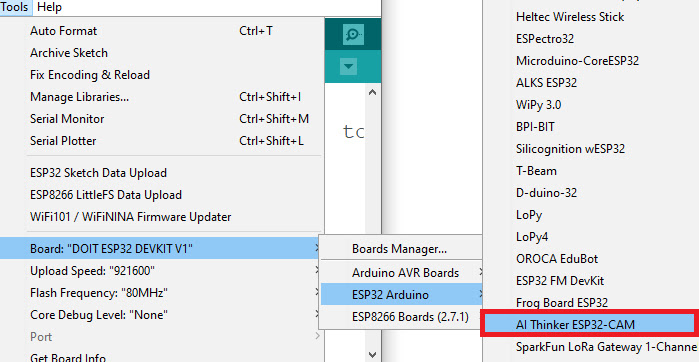Open the Help menu
The width and height of the screenshot is (699, 362).
coord(49,7)
